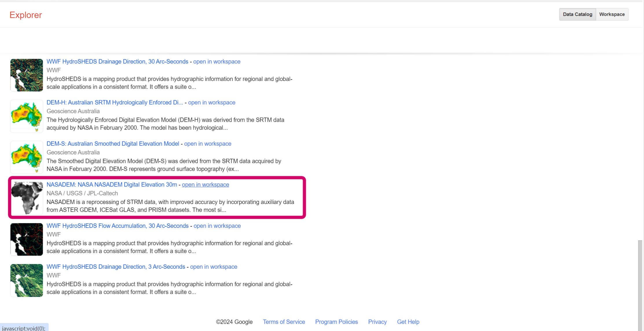
Task: Open DEM-S Australian Smoothed Digital Elevation Model
Action: (113, 144)
